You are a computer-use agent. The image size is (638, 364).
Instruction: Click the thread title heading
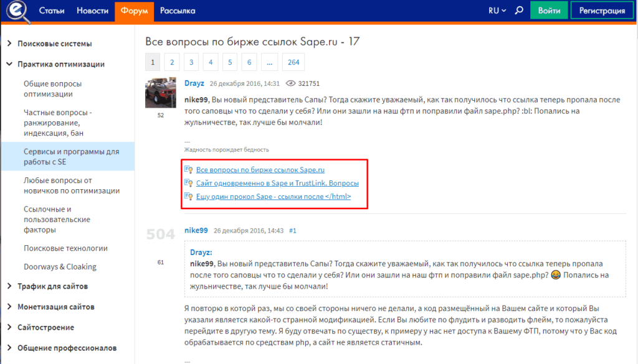click(252, 42)
